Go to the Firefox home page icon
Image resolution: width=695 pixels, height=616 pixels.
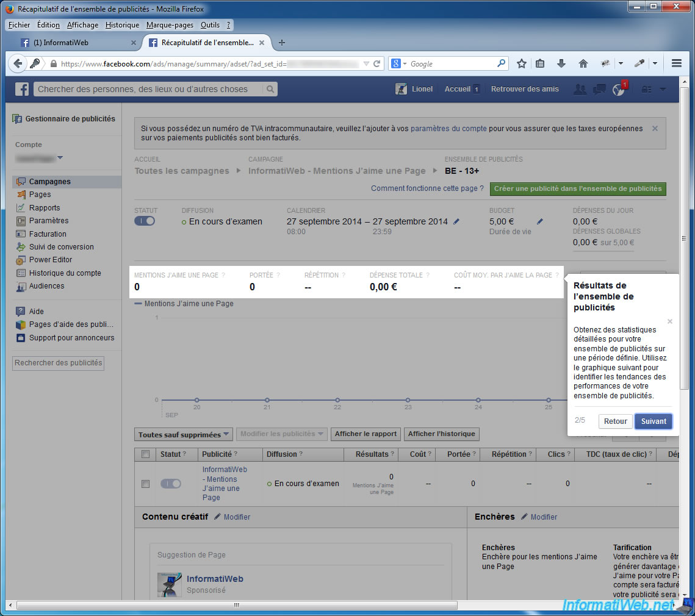583,64
